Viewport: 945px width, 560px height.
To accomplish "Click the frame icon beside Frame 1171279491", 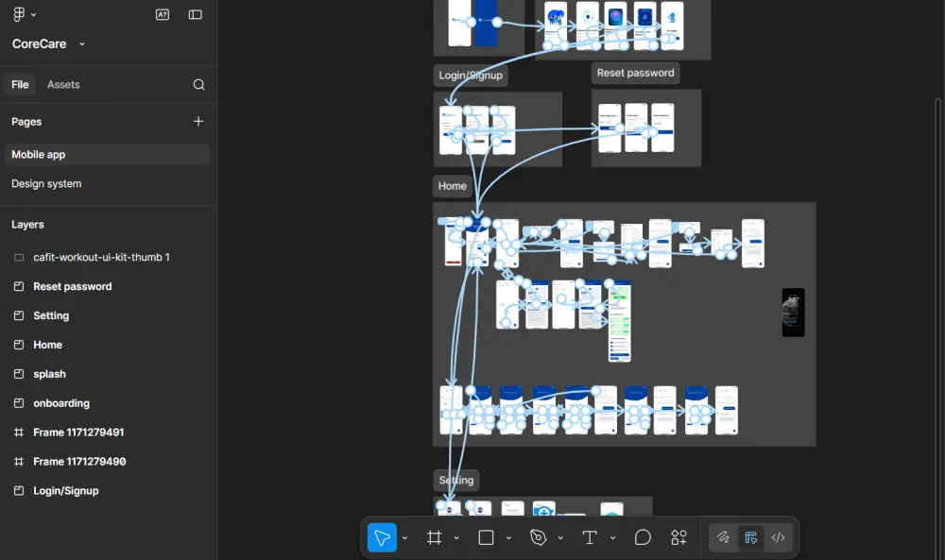I will coord(19,433).
